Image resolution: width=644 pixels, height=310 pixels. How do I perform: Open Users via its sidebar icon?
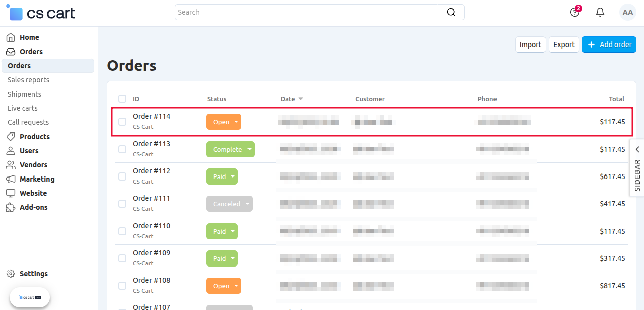pyautogui.click(x=11, y=150)
